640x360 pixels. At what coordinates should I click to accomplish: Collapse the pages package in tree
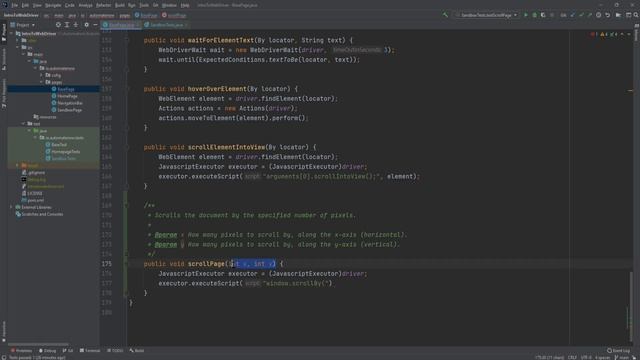(x=41, y=82)
